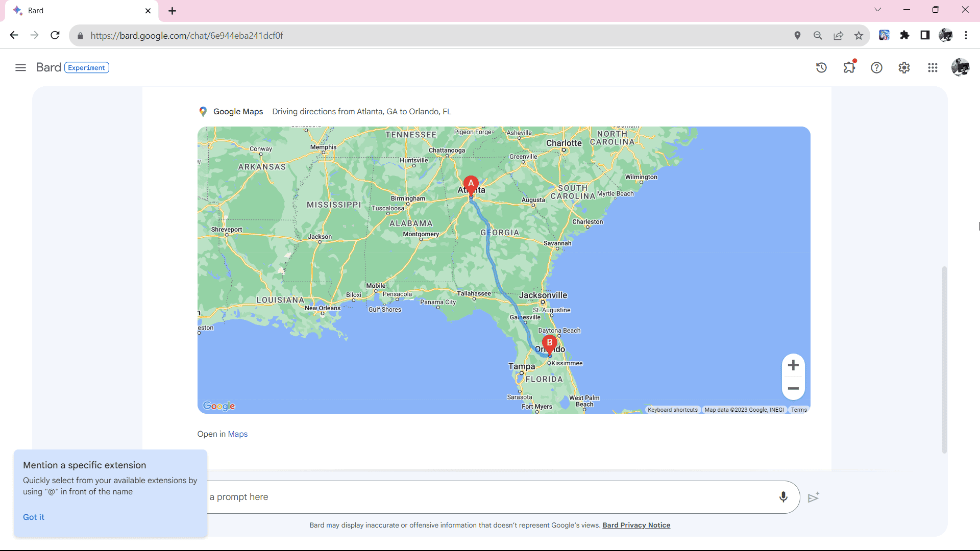
Task: Click the map Terms link
Action: tap(799, 410)
